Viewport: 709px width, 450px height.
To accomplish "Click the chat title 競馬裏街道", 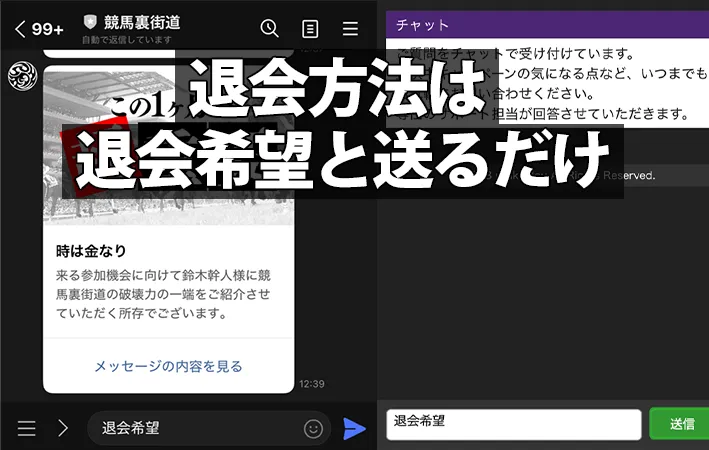I will [142, 22].
